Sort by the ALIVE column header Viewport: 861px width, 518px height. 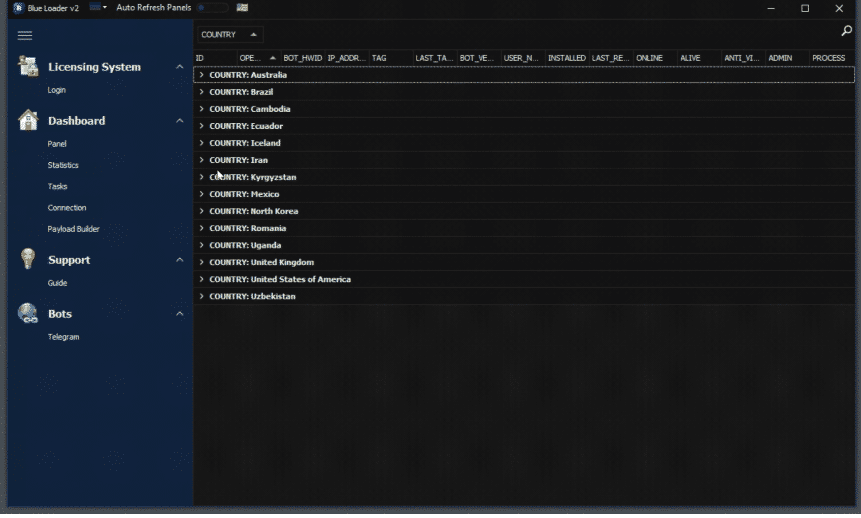[699, 58]
